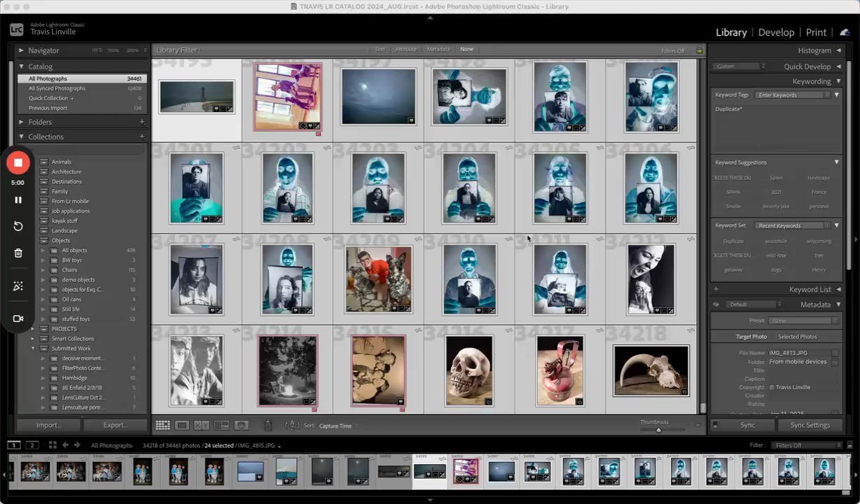Viewport: 860px width, 504px height.
Task: Collapse the Keyword Suggestions section
Action: click(x=836, y=162)
